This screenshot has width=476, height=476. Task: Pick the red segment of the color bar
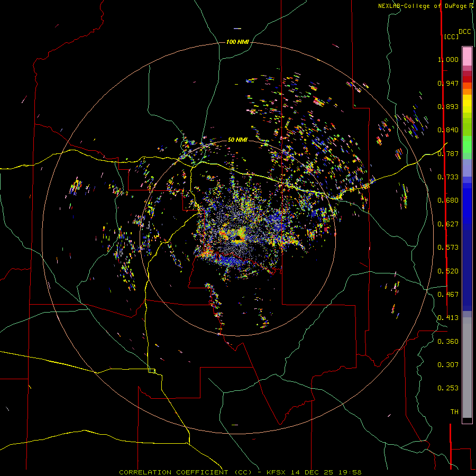tap(467, 79)
